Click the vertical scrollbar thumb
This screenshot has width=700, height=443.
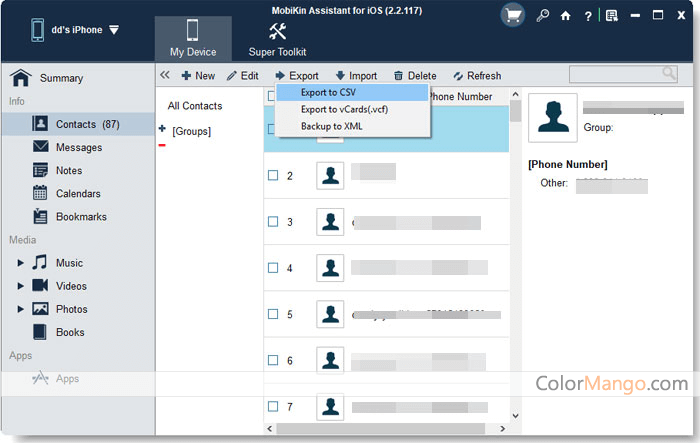tap(515, 111)
